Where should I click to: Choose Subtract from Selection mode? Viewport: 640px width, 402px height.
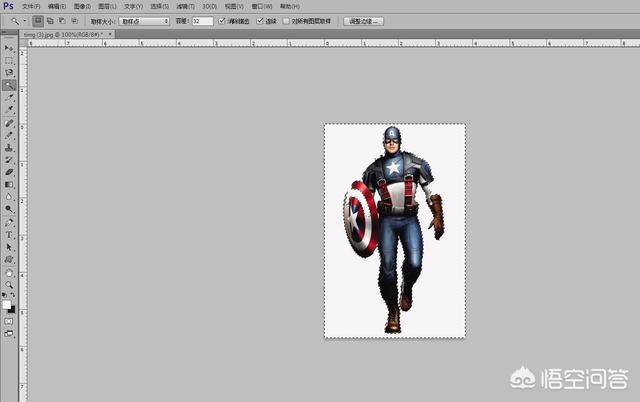[62, 21]
